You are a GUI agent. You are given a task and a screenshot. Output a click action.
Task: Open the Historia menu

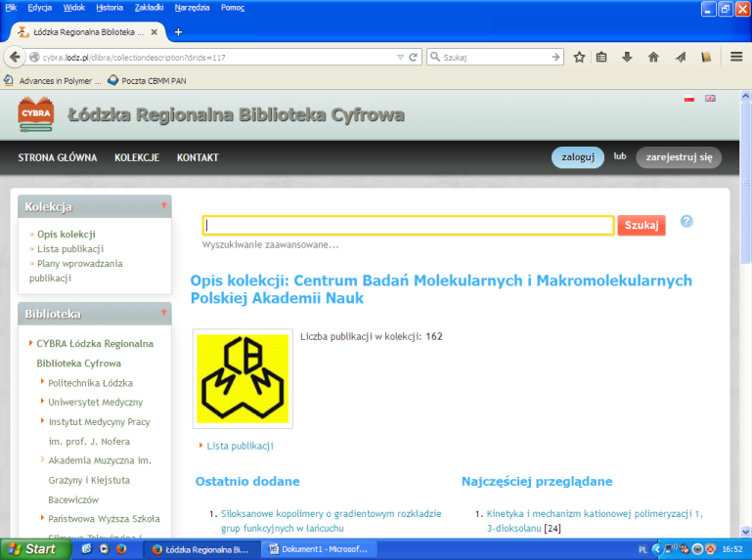tap(110, 7)
